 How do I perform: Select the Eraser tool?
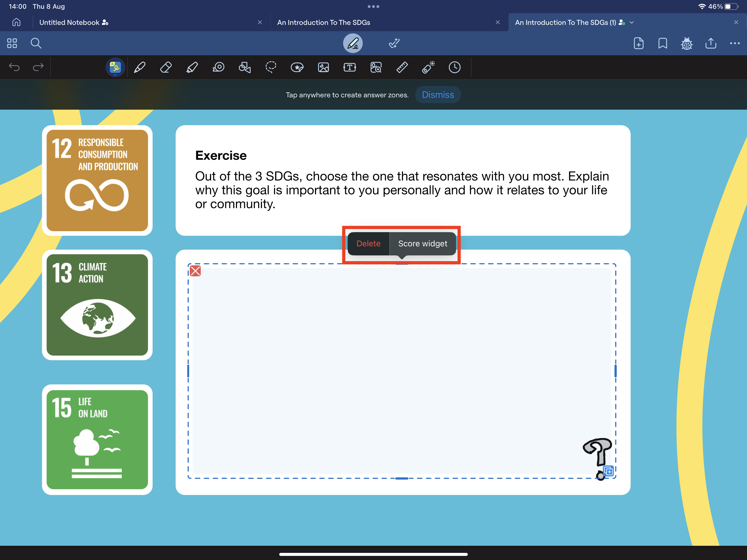[165, 67]
